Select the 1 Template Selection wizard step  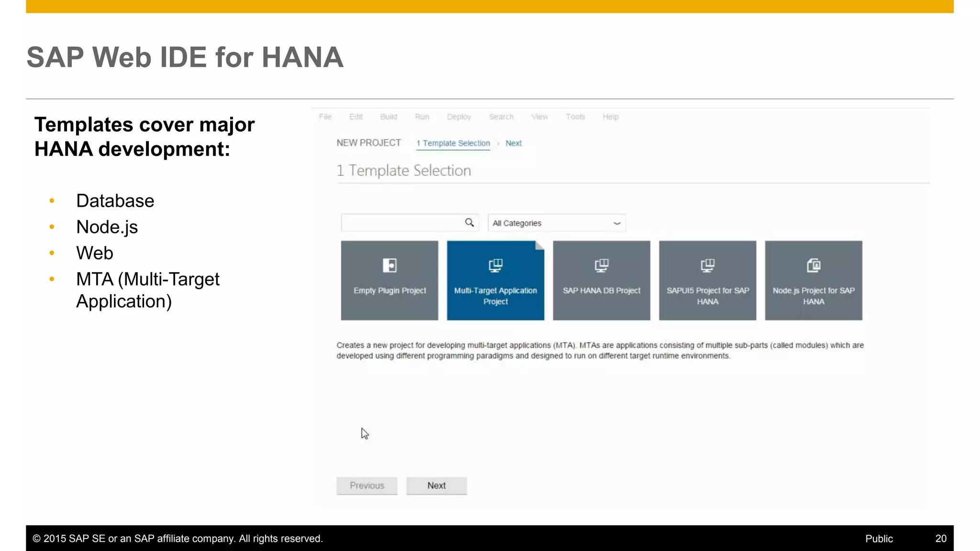pos(453,143)
